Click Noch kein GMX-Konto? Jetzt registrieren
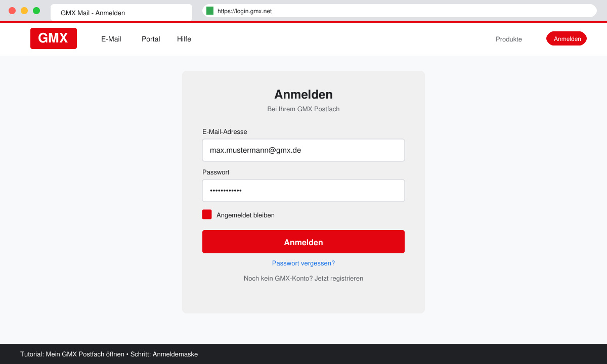607x364 pixels. (x=303, y=278)
